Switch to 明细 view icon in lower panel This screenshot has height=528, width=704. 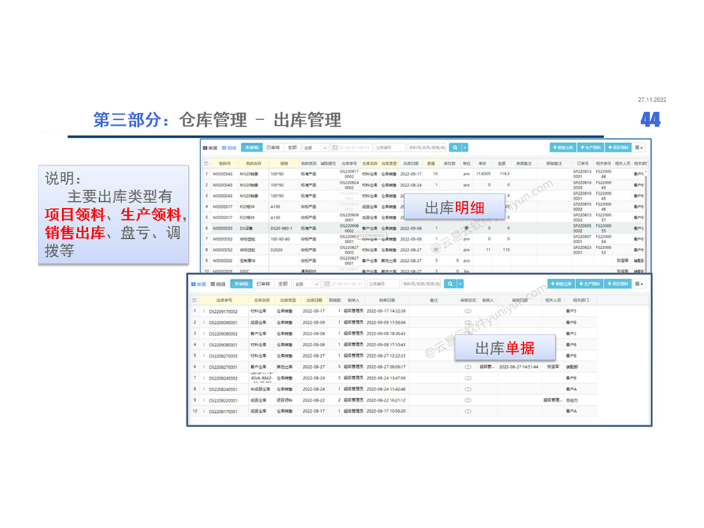click(218, 284)
